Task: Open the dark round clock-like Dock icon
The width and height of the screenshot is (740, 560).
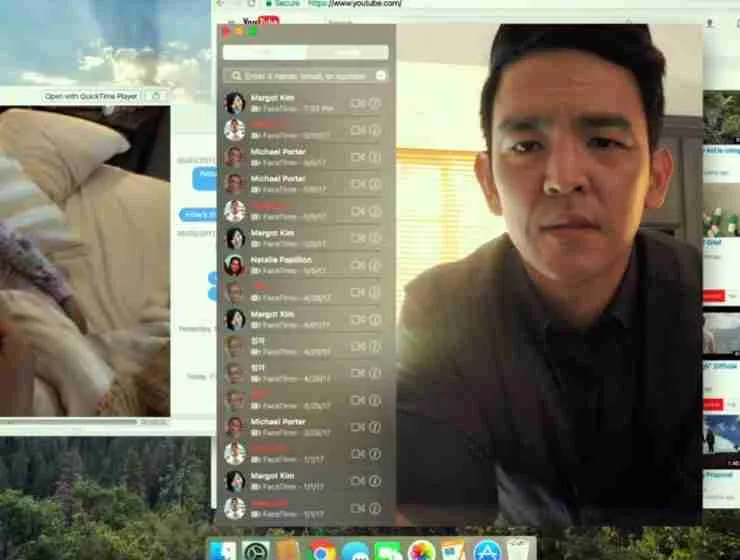Action: pyautogui.click(x=256, y=551)
